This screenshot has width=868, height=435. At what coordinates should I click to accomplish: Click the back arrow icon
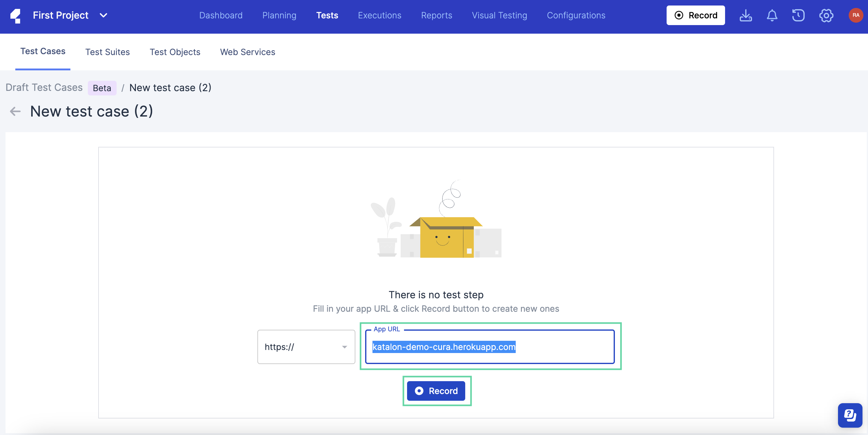point(16,111)
